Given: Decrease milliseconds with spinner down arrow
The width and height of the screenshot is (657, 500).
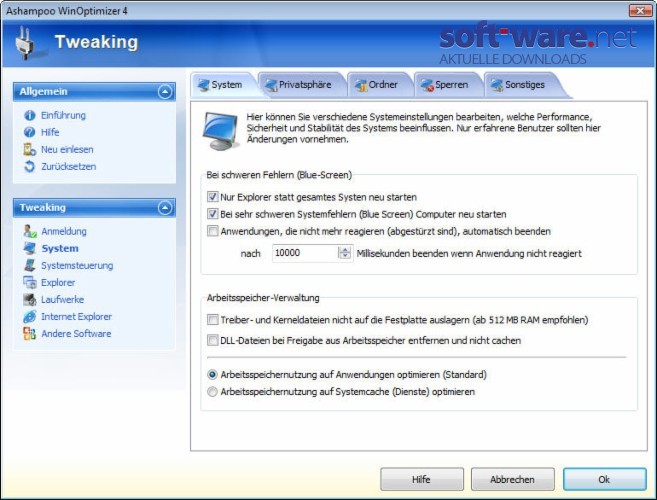Looking at the screenshot, I should 345,256.
